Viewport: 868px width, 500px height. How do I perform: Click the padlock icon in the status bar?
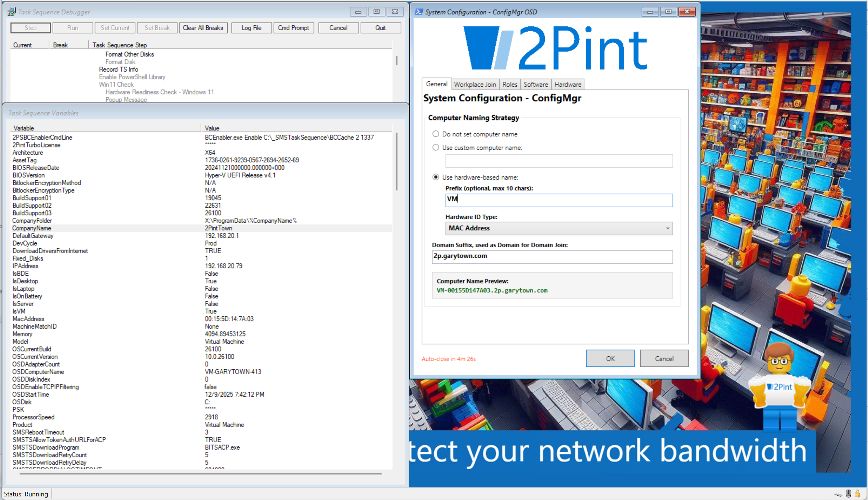click(858, 494)
